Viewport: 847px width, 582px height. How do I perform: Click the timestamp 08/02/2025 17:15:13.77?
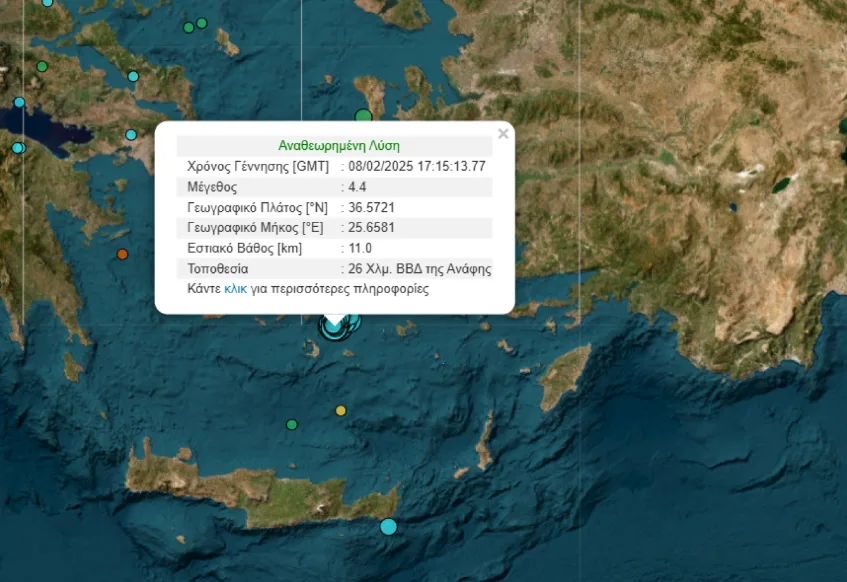click(x=417, y=167)
